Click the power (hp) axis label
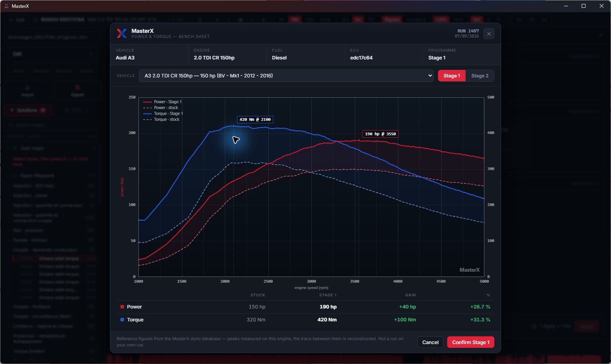This screenshot has width=611, height=364. click(x=122, y=187)
